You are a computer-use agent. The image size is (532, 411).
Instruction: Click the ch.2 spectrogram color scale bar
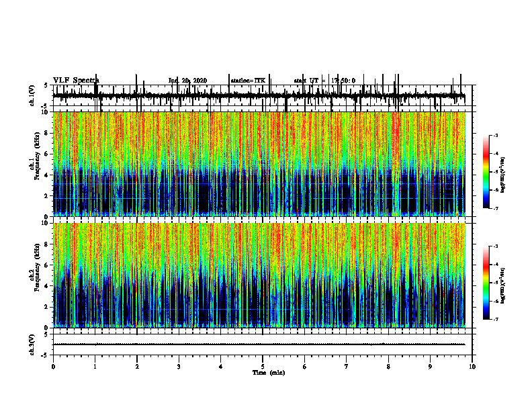(486, 283)
